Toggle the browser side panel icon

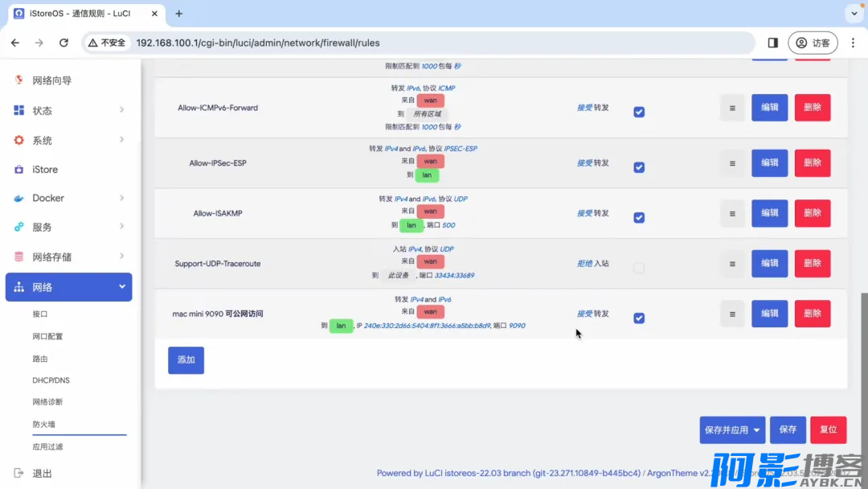[772, 43]
